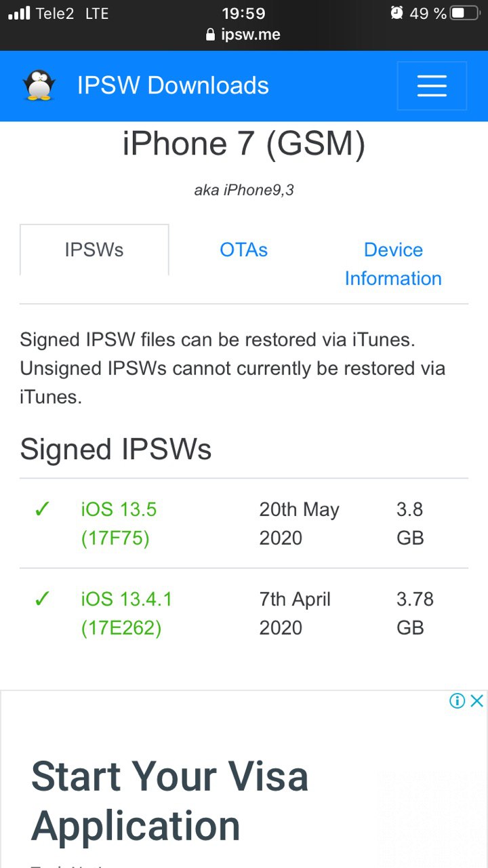Screen dimensions: 488x868
Task: Close the ad with X icon
Action: pyautogui.click(x=477, y=701)
